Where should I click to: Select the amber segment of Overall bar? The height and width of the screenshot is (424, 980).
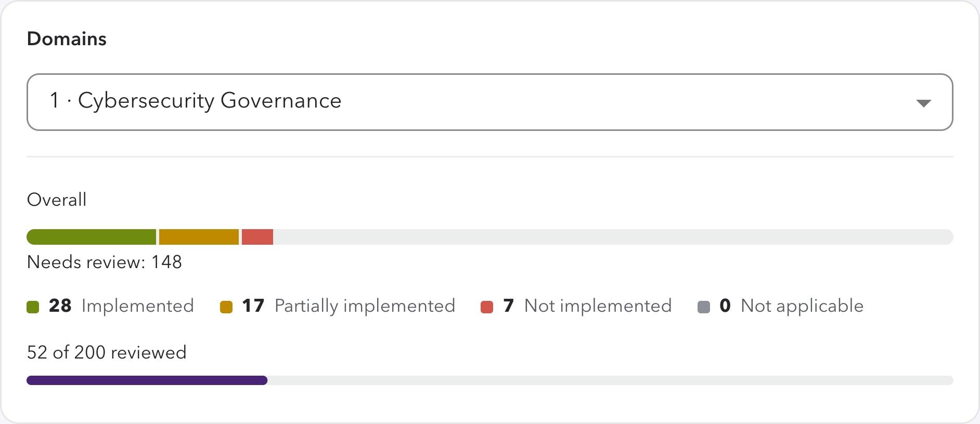pos(199,237)
